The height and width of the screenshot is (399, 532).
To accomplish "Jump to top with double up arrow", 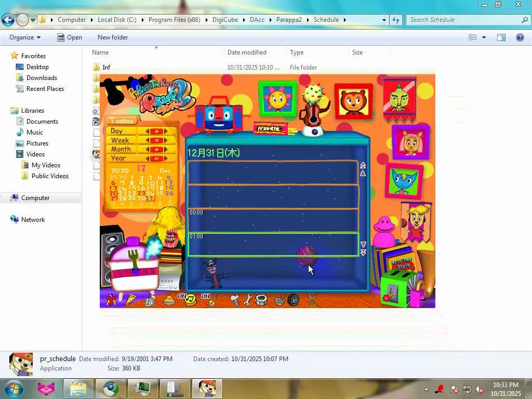I will click(x=363, y=165).
